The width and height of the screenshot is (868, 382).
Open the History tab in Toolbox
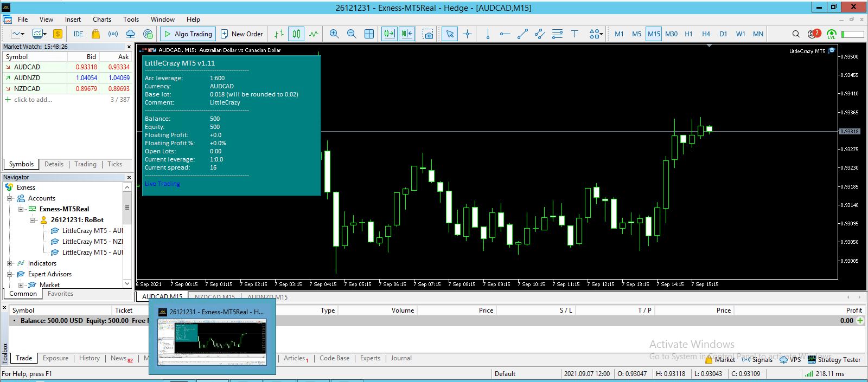(x=90, y=358)
